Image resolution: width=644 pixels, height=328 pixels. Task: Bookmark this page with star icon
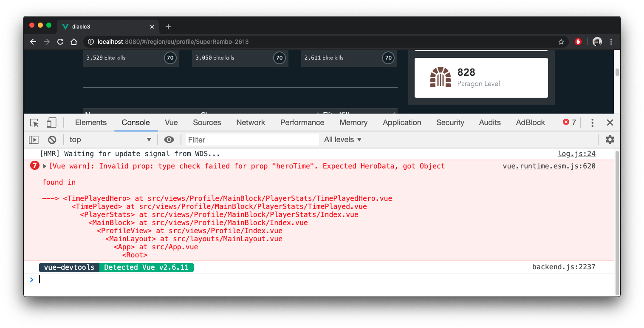click(561, 42)
